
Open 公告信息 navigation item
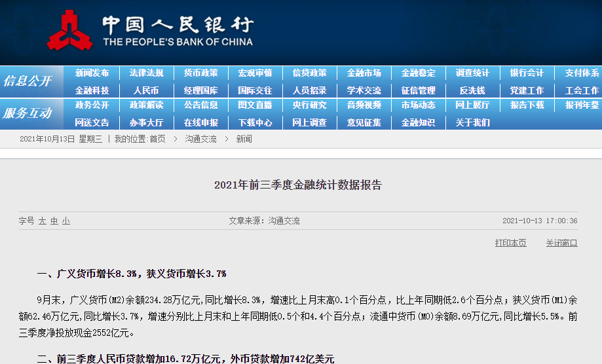pos(201,105)
